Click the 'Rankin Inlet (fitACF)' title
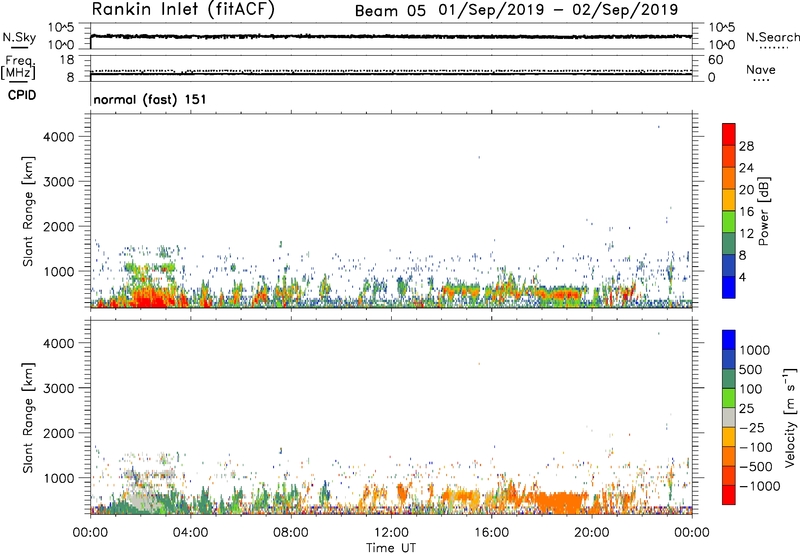This screenshot has width=800, height=554. coord(183,10)
